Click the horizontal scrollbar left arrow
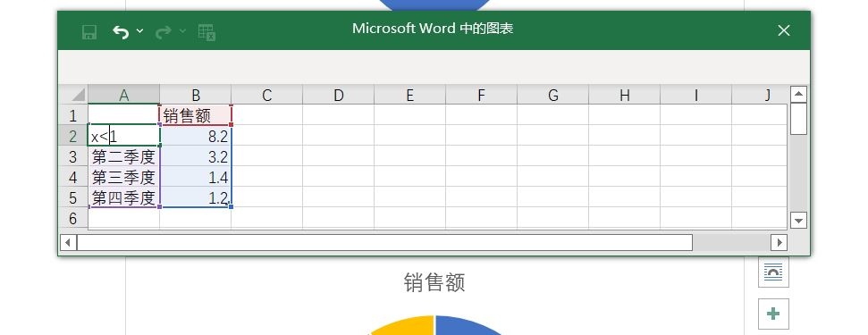The width and height of the screenshot is (868, 335). coord(68,242)
